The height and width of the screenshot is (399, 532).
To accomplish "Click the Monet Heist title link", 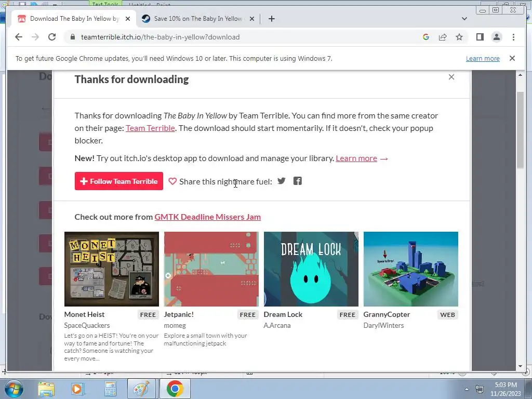I will click(x=84, y=314).
